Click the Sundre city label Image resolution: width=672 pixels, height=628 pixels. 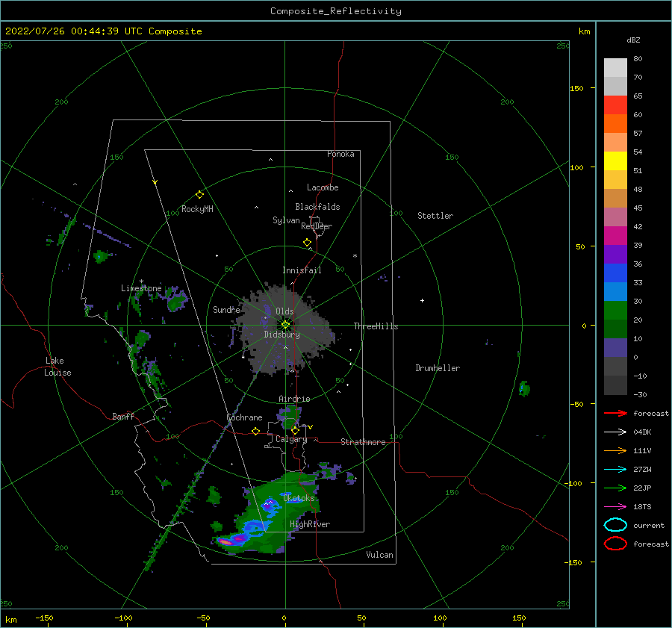(226, 309)
